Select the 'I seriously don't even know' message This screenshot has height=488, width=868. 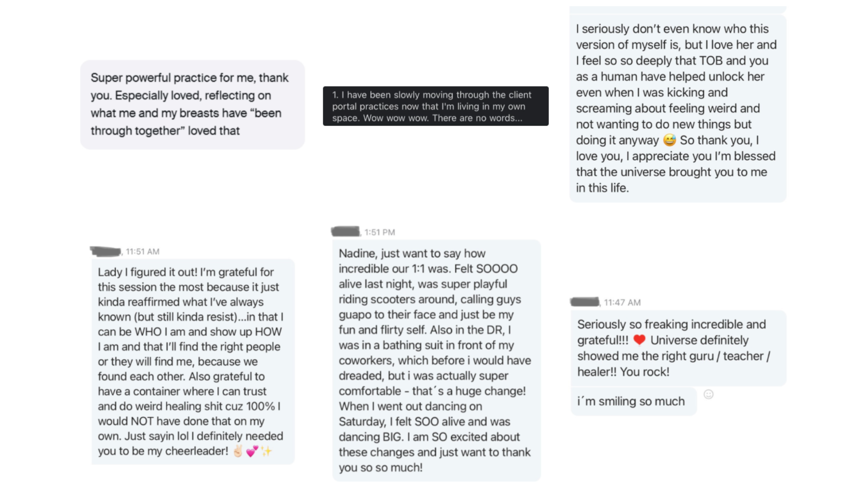[x=678, y=108]
